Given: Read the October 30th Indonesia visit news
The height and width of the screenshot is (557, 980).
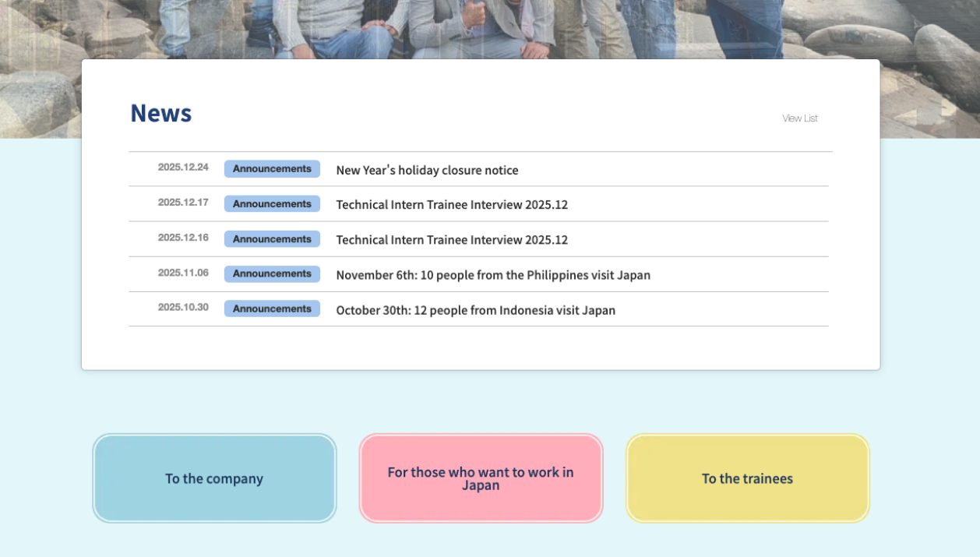Looking at the screenshot, I should [x=475, y=310].
